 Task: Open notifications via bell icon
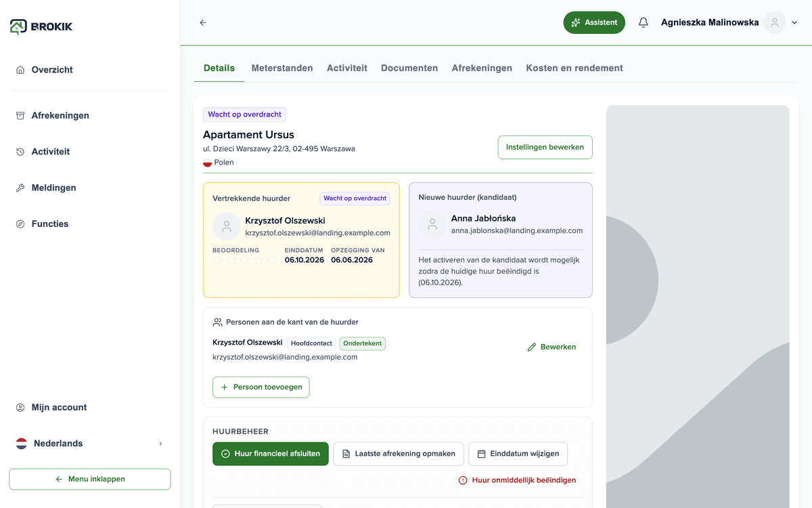(x=644, y=22)
